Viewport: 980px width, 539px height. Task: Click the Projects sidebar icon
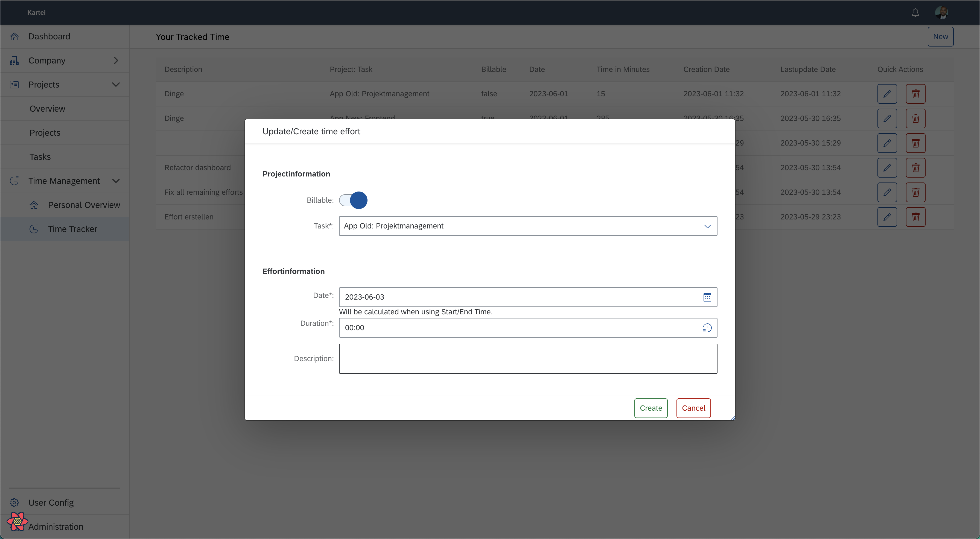[14, 85]
